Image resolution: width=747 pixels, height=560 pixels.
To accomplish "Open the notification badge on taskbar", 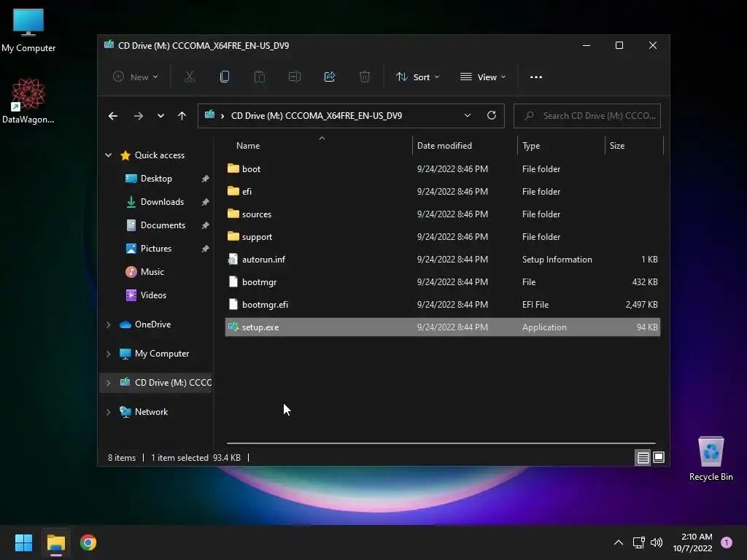I will (x=727, y=542).
